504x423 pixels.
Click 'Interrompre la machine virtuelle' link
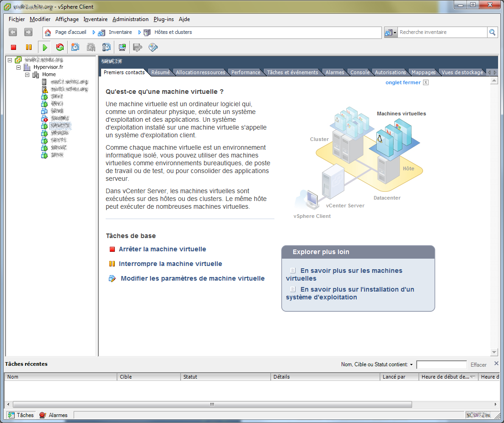click(170, 264)
